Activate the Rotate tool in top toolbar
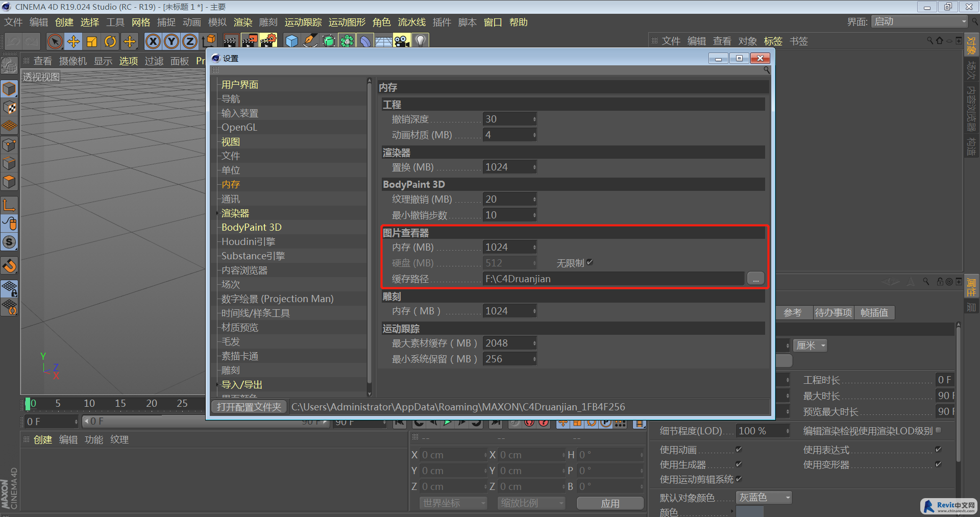 110,41
